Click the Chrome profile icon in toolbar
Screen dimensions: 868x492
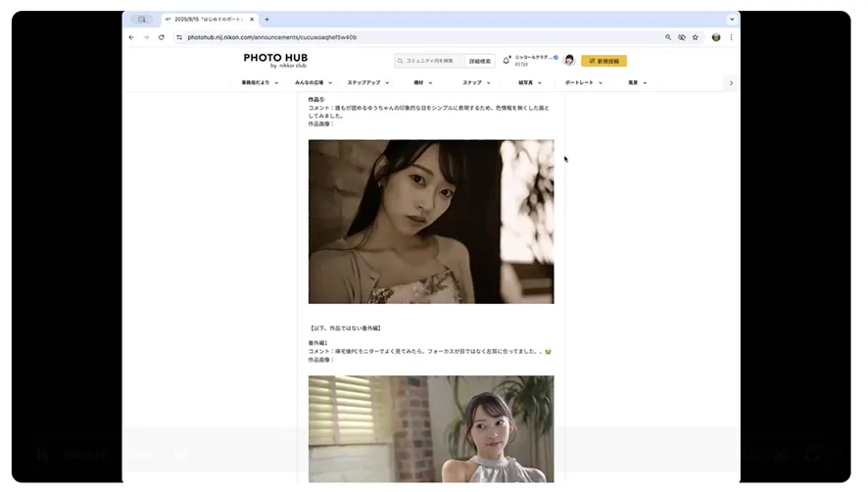pyautogui.click(x=716, y=37)
